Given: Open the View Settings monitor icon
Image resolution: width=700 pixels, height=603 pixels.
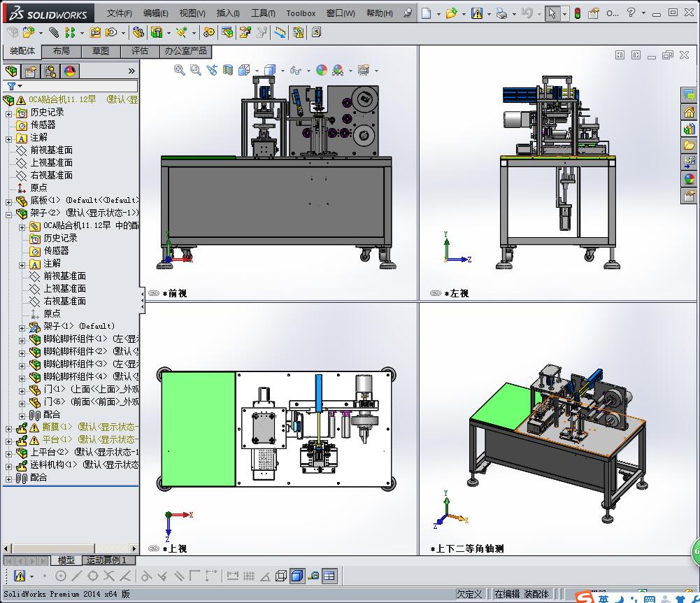Looking at the screenshot, I should [x=364, y=70].
